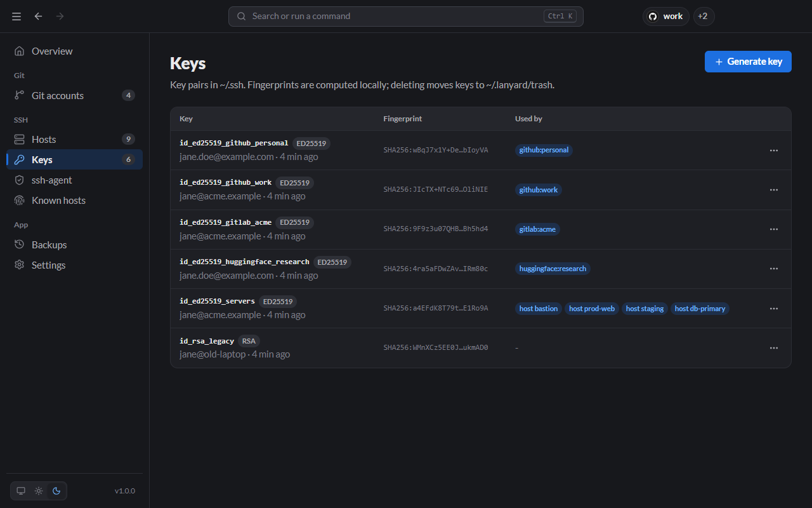Click the Hosts count badge 9
The height and width of the screenshot is (508, 812).
[x=128, y=139]
